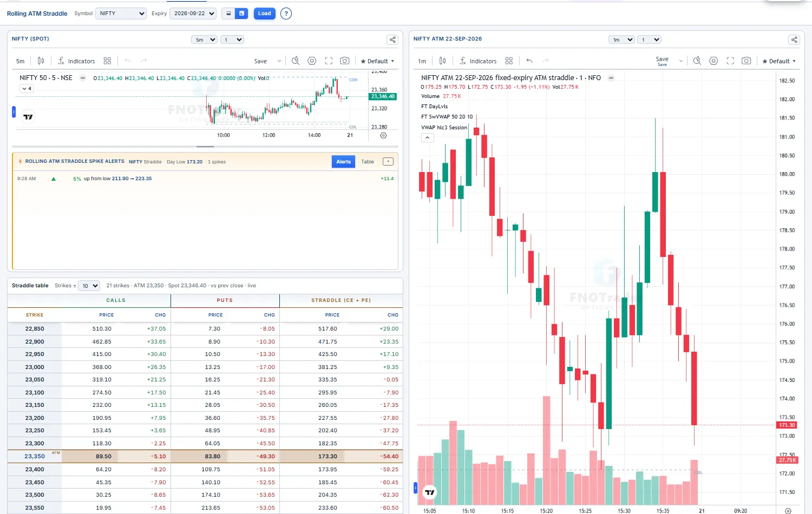Undo last action in spot chart toolbar
Image resolution: width=812 pixels, height=514 pixels.
[128, 61]
